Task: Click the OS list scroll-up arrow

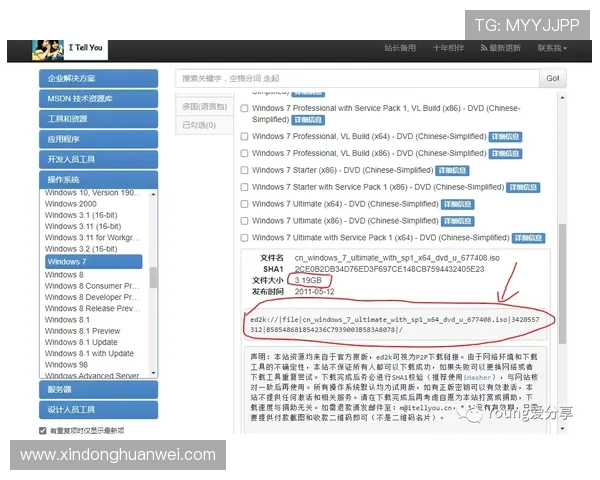Action: [x=153, y=194]
